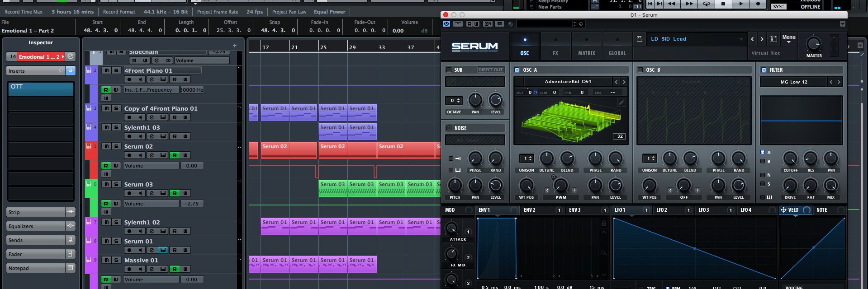
Task: Toggle filter routing checkbox B
Action: click(x=763, y=161)
